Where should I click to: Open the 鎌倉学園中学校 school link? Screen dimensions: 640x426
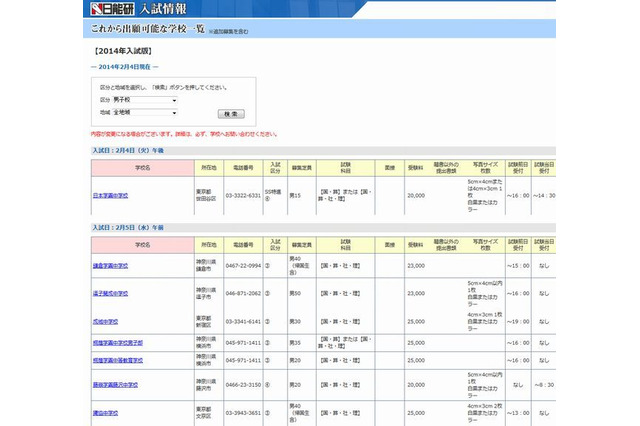[x=110, y=266]
